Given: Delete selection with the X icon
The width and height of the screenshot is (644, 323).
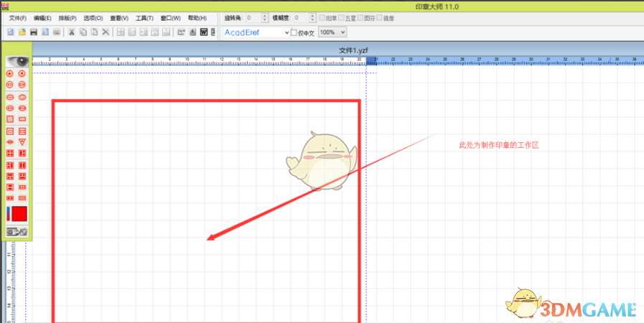Looking at the screenshot, I should (106, 32).
